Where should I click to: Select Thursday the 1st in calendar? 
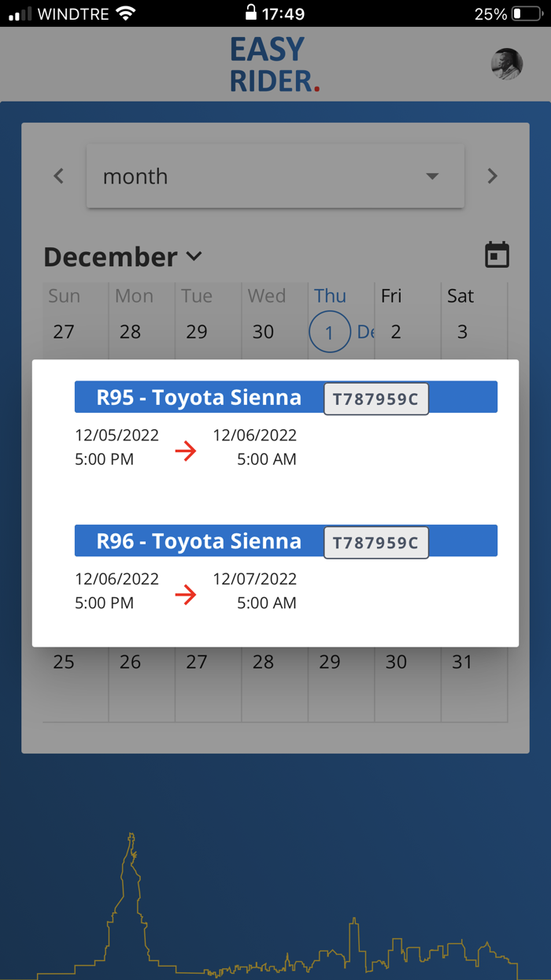tap(329, 332)
